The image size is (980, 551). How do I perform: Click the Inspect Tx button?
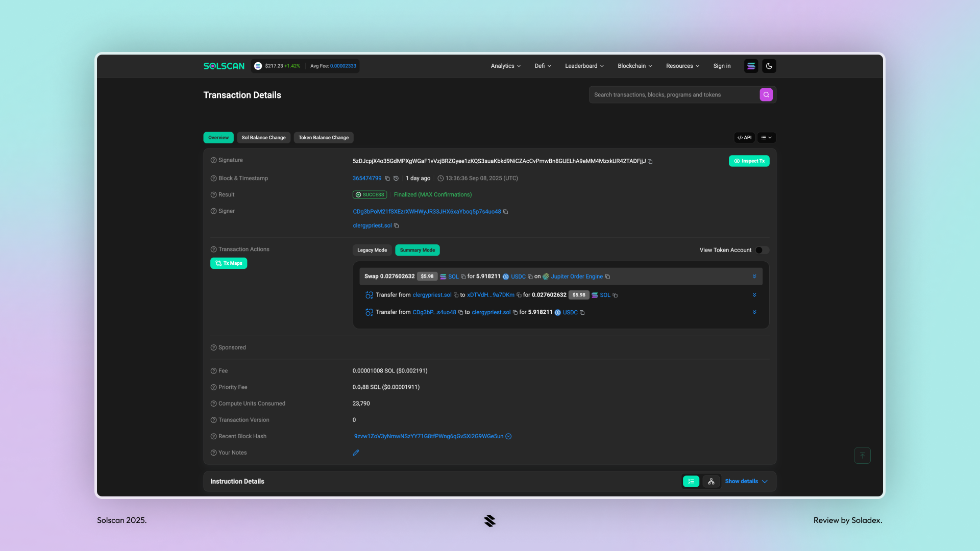[x=749, y=161]
